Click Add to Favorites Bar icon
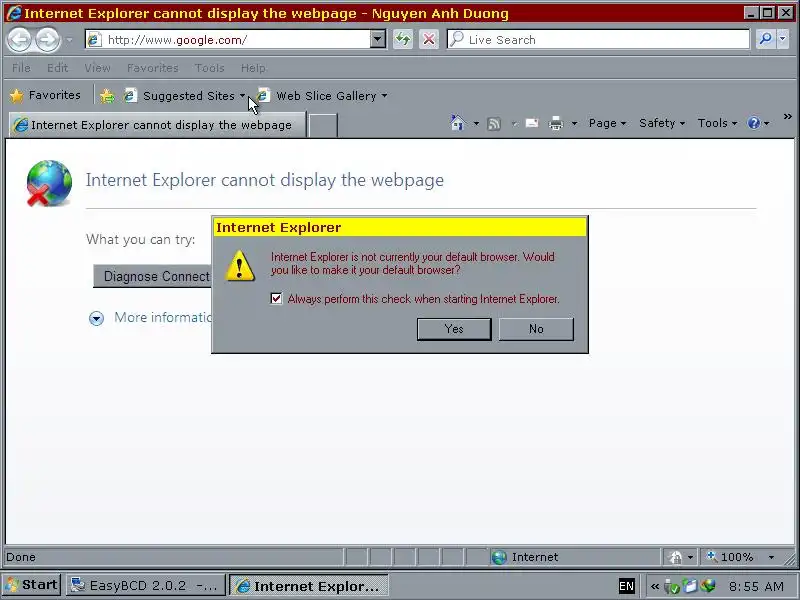Screen dimensions: 800x600 pos(107,96)
